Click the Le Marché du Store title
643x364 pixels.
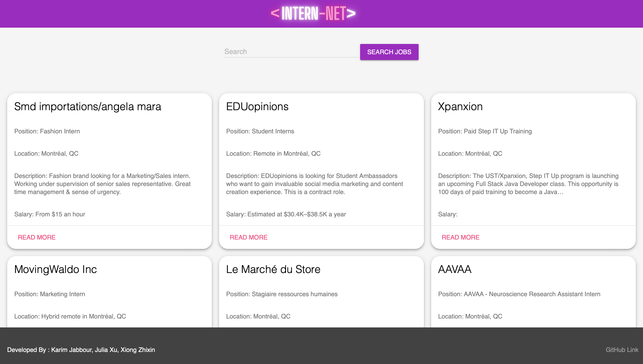coord(273,269)
